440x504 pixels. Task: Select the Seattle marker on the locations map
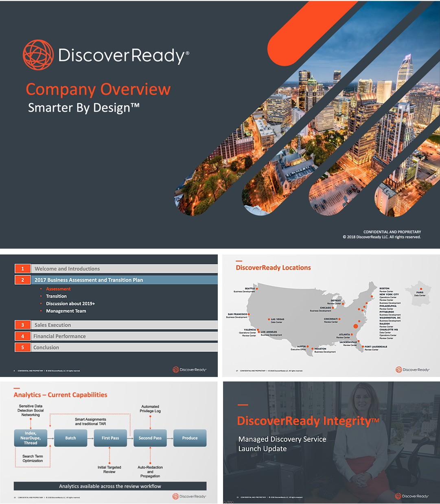click(x=258, y=289)
